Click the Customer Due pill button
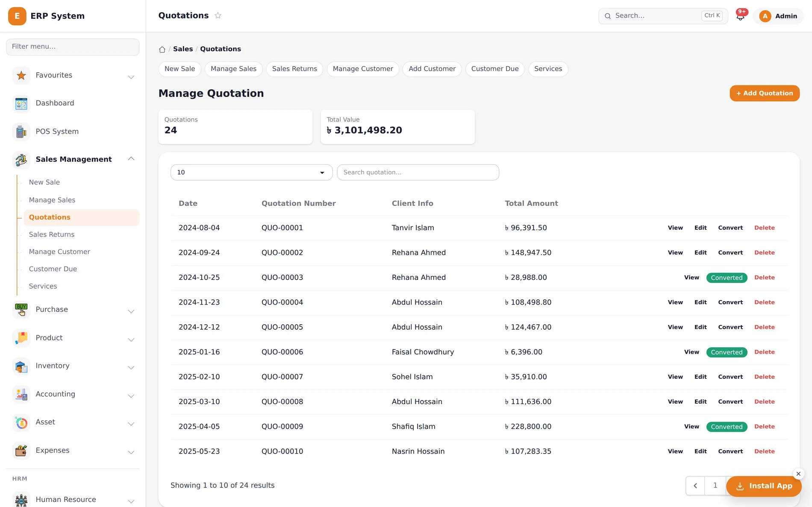 click(494, 69)
